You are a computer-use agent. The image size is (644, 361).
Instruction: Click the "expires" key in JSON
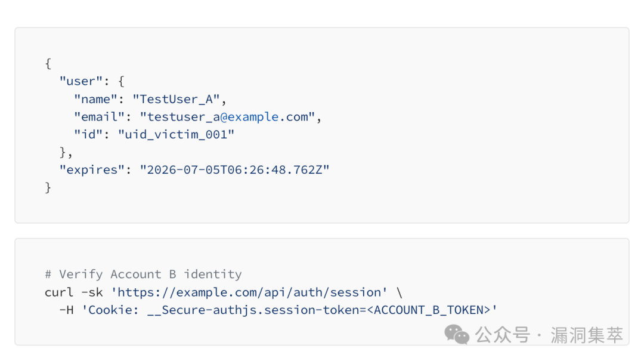pyautogui.click(x=92, y=170)
